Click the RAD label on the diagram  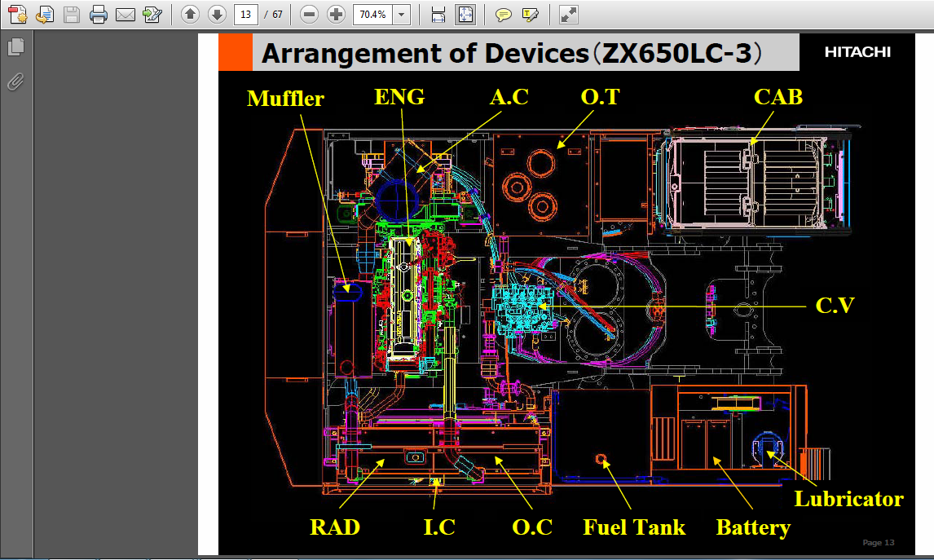335,527
